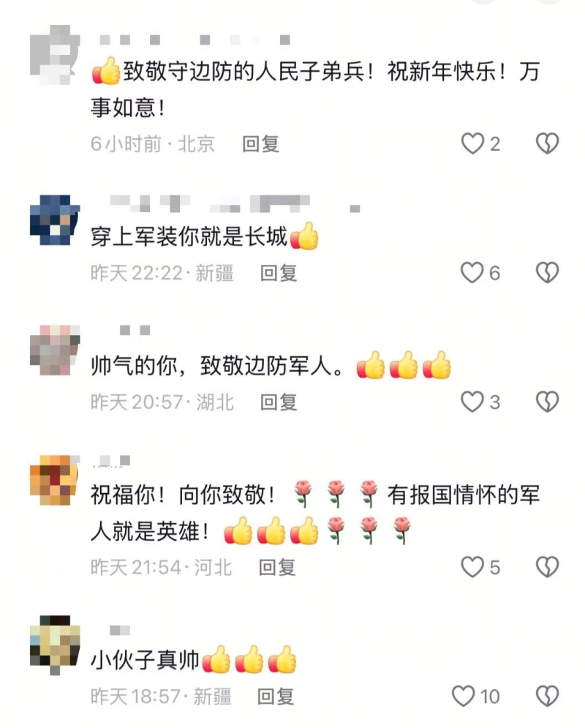Image resolution: width=585 pixels, height=728 pixels.
Task: Reply to the 6小时前 Beijing comment
Action: point(261,144)
